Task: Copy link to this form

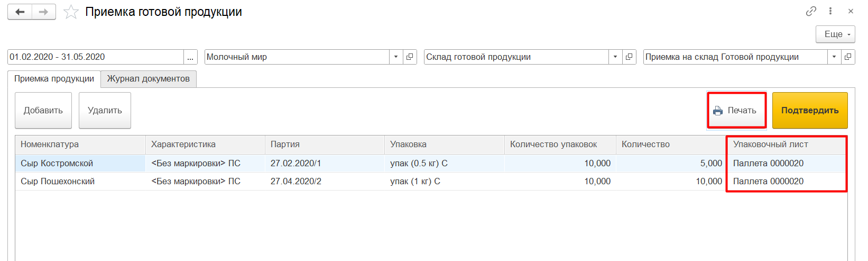Action: click(x=811, y=11)
